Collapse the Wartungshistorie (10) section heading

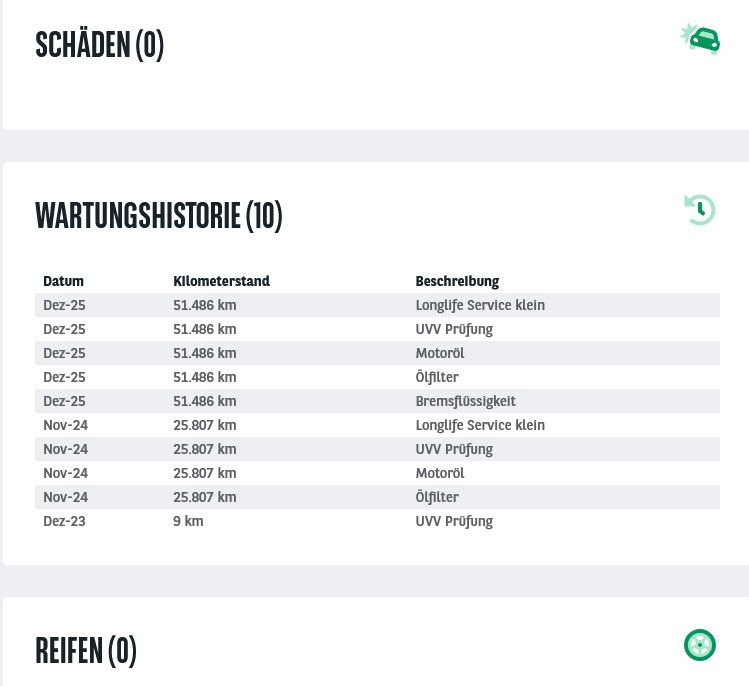point(158,215)
